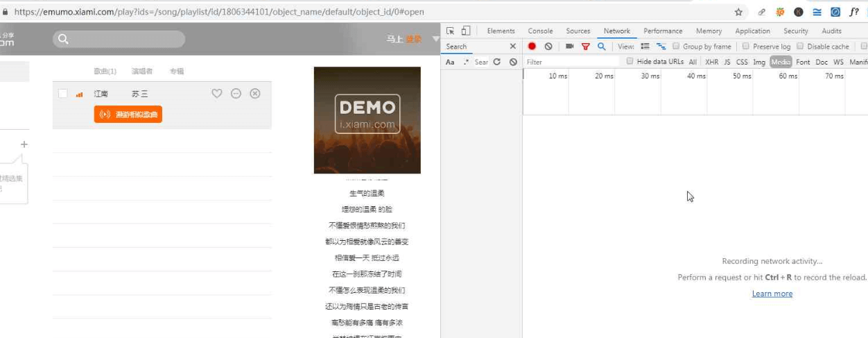Clear the network log
The width and height of the screenshot is (868, 338).
click(x=548, y=47)
